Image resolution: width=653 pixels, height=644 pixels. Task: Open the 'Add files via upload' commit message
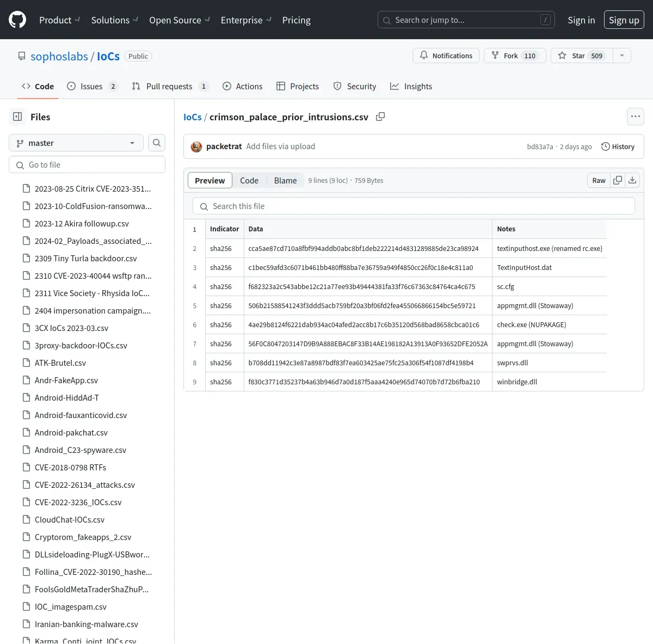click(280, 146)
